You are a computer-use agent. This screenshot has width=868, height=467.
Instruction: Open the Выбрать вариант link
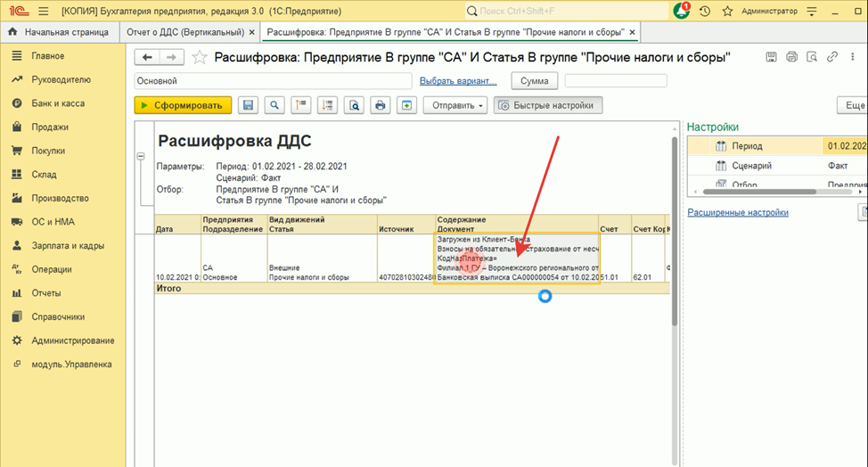click(458, 81)
